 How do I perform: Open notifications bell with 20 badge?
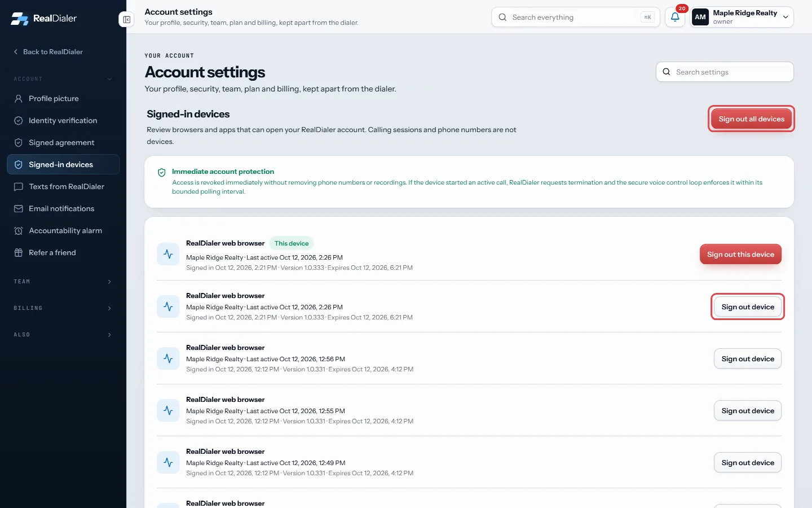click(675, 17)
